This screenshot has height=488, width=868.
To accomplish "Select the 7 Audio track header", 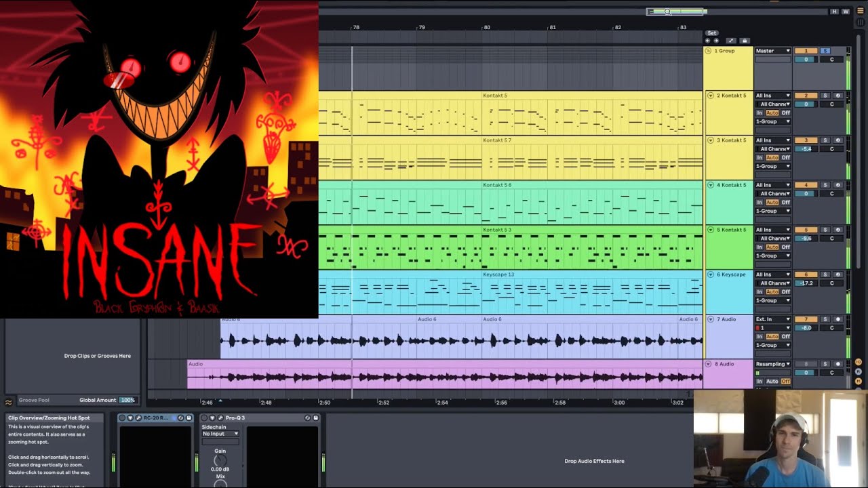I will click(x=728, y=337).
